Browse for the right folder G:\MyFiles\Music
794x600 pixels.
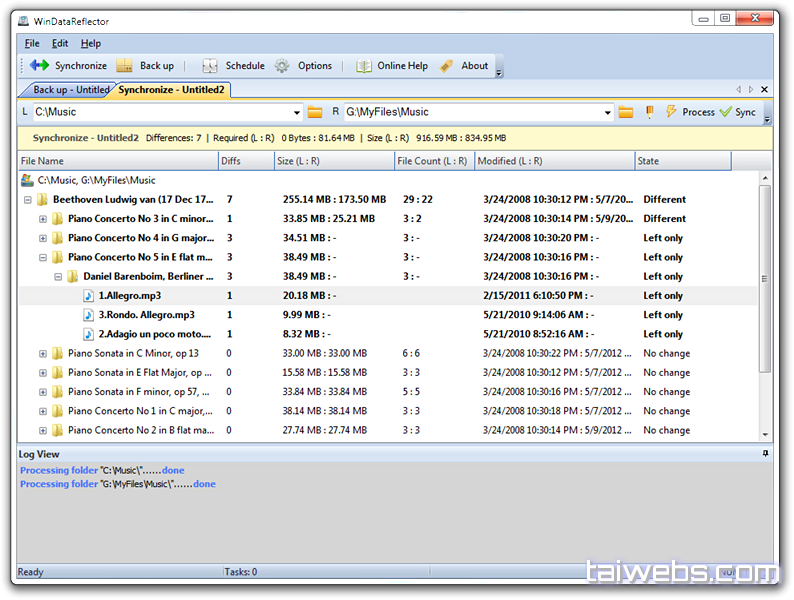(x=626, y=112)
